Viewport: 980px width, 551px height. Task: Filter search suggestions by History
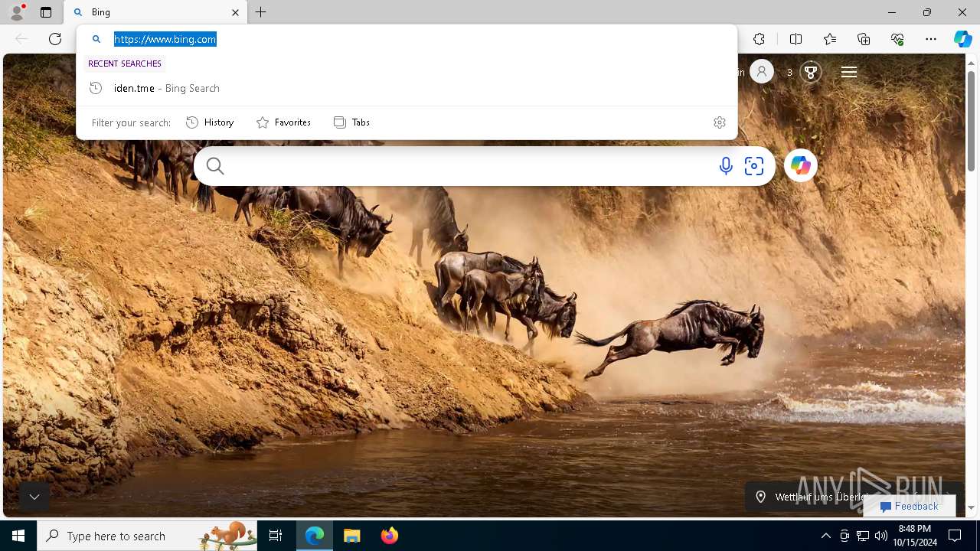210,122
